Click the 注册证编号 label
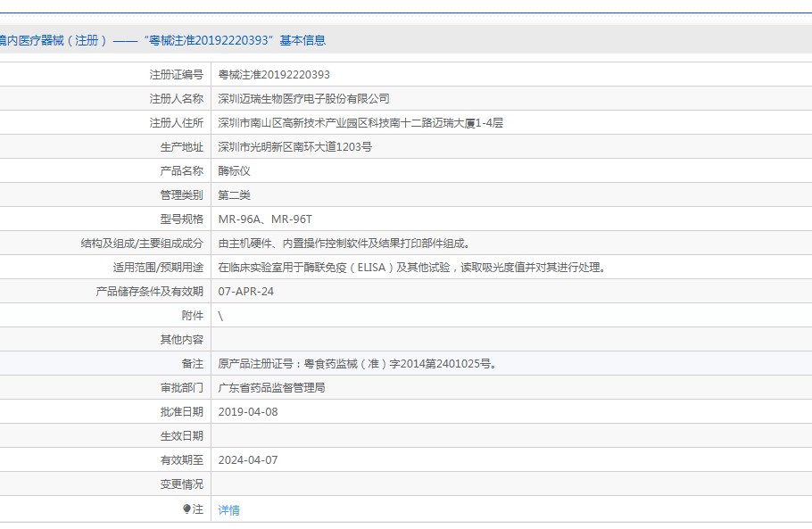Viewport: 812px width, 529px height. (x=177, y=75)
